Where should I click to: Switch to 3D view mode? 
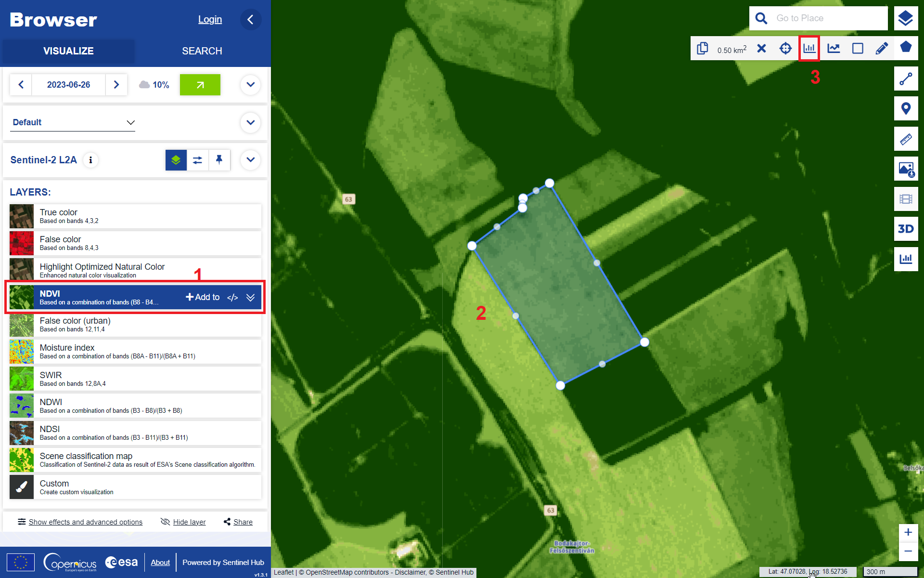[906, 229]
